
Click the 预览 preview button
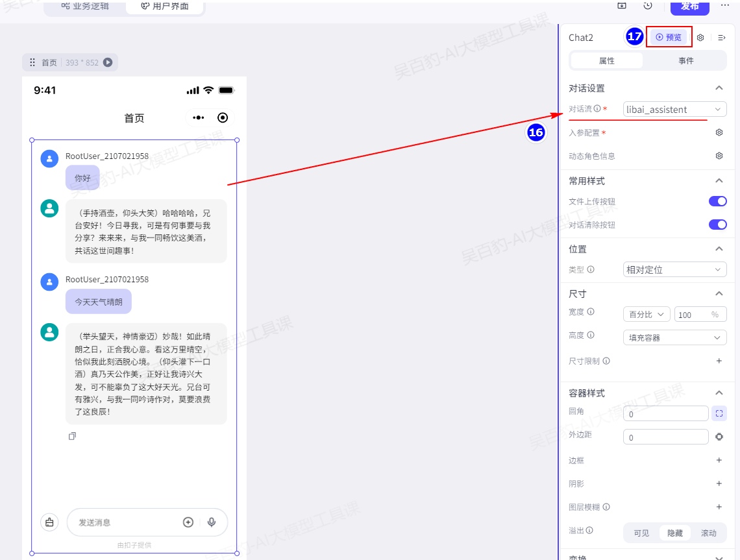(x=669, y=37)
